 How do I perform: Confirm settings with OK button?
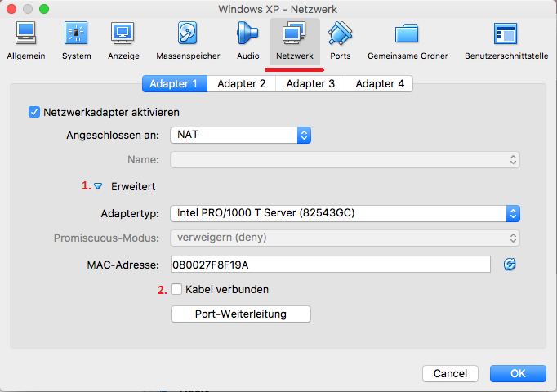tap(518, 373)
